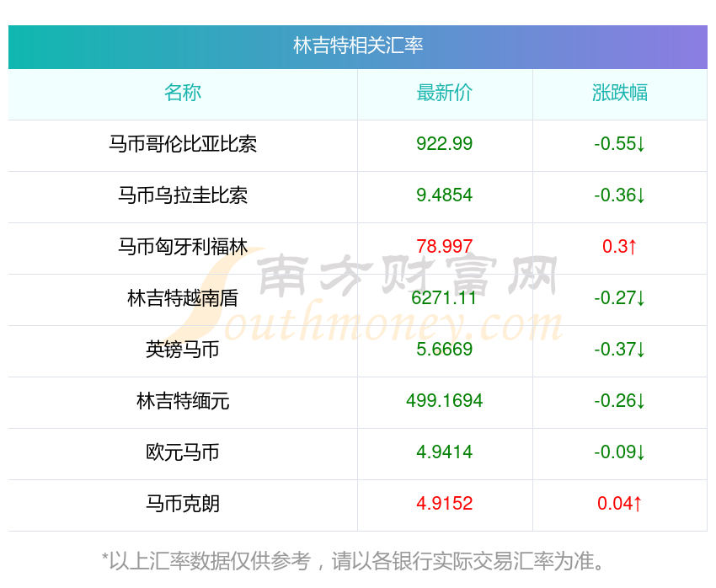
Task: Click the 林吉特越南盾 row name
Action: [183, 298]
